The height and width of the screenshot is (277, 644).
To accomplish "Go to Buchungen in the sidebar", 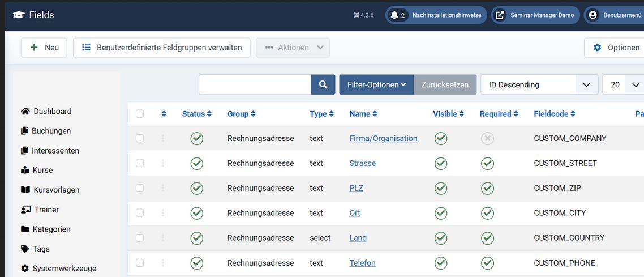I will [x=51, y=131].
